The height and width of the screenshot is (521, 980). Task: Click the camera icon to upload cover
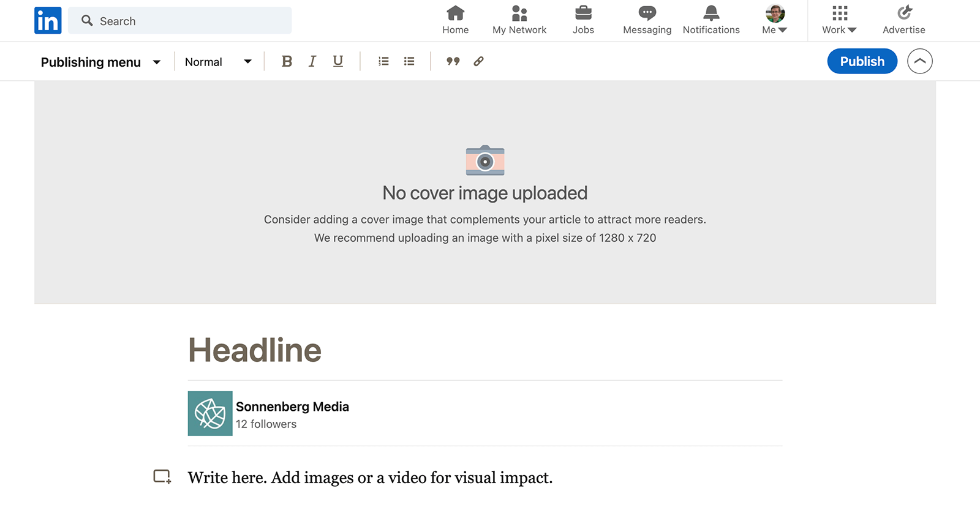pos(485,160)
